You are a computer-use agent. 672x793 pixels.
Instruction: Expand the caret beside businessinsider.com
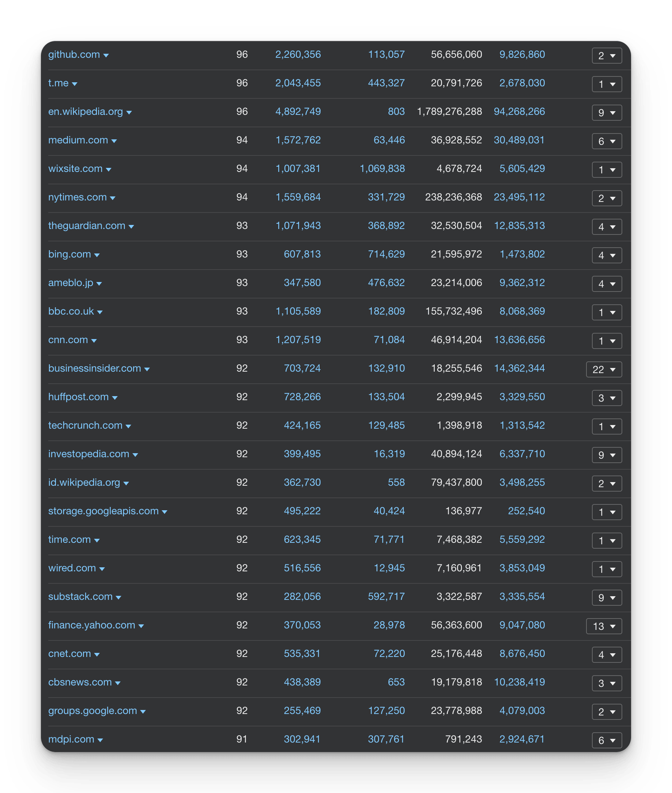[147, 369]
